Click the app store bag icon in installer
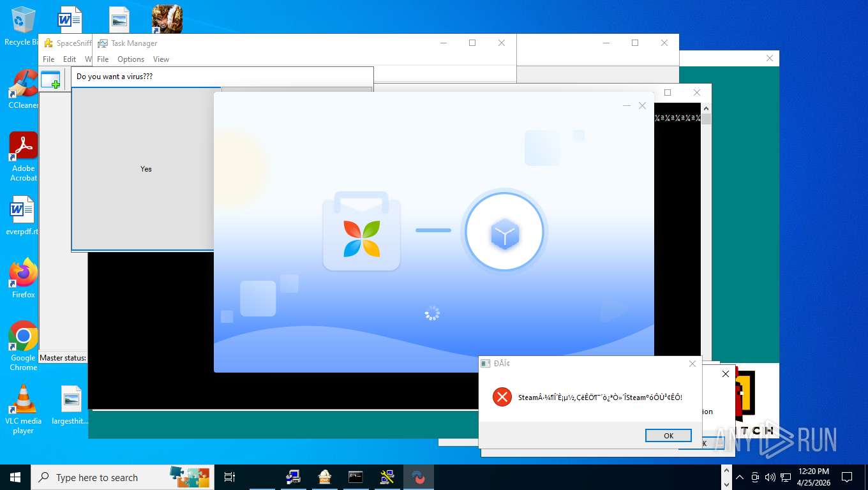The height and width of the screenshot is (490, 868). click(x=361, y=230)
